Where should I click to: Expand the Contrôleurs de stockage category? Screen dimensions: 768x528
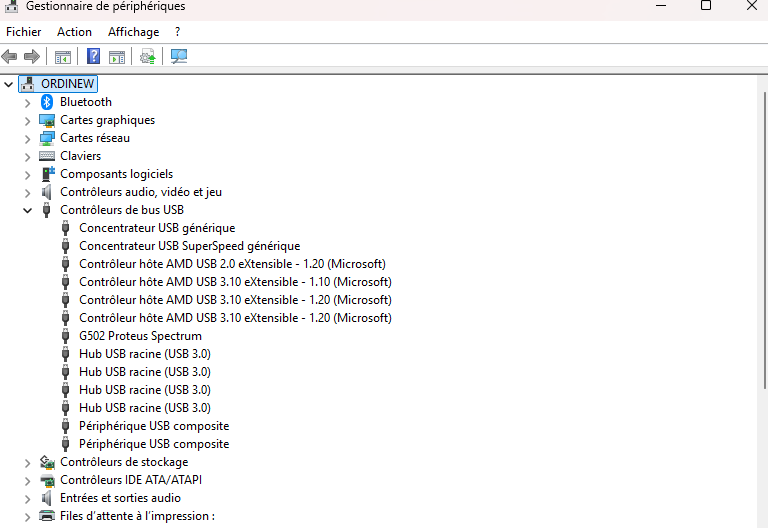point(27,463)
